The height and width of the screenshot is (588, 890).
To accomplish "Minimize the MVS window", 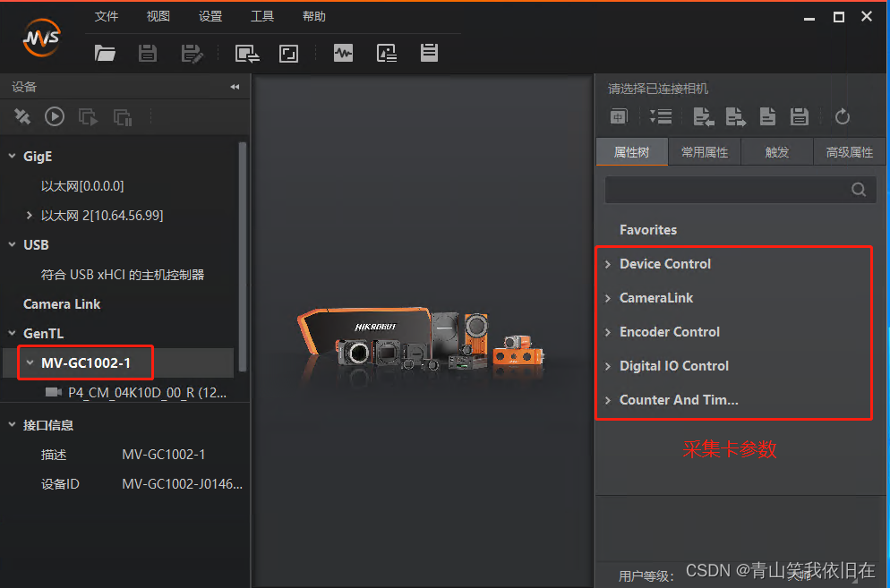I will pos(809,18).
